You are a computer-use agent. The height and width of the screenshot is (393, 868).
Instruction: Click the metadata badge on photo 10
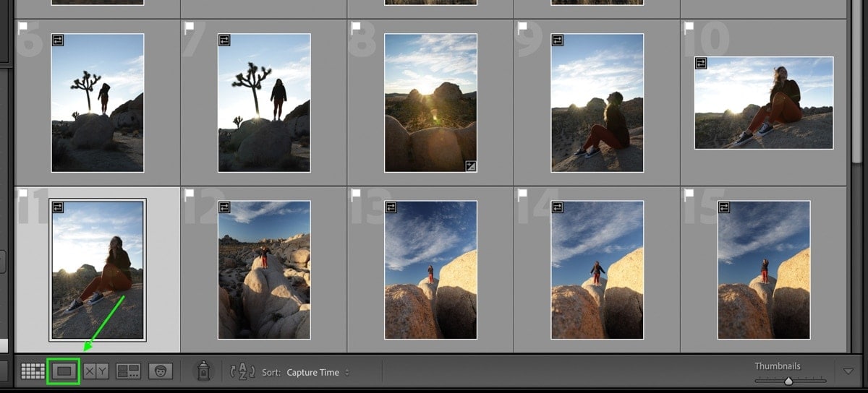click(x=702, y=64)
